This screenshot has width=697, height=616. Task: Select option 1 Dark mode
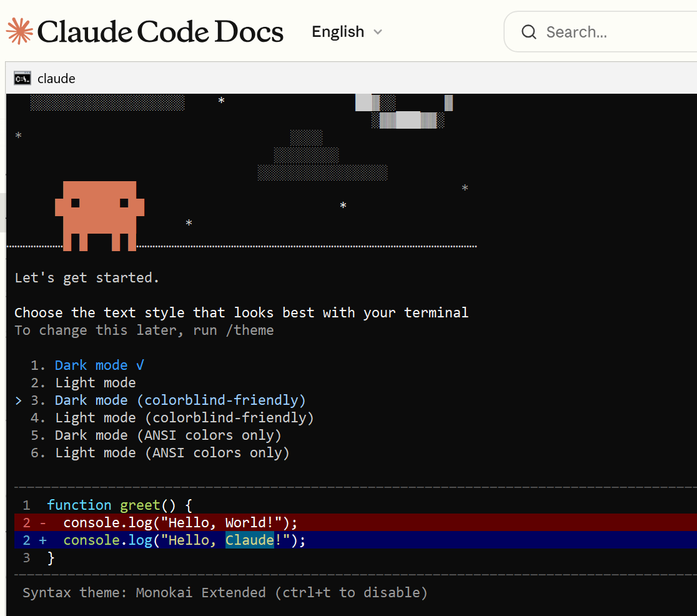pos(87,365)
